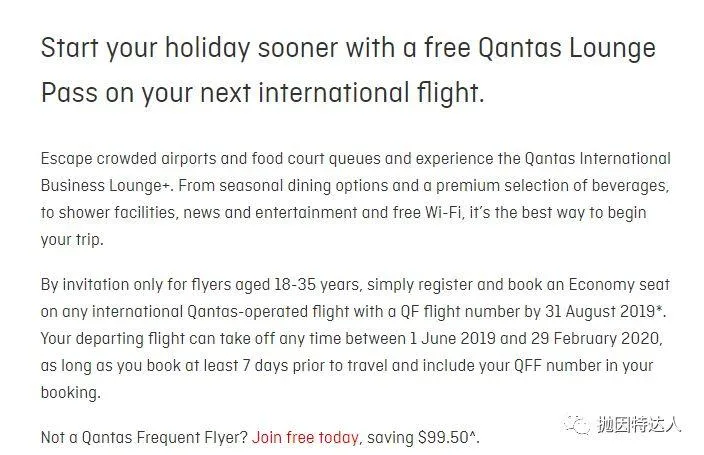Image resolution: width=704 pixels, height=455 pixels.
Task: Click the 'saving $99.50^' text
Action: pos(423,437)
